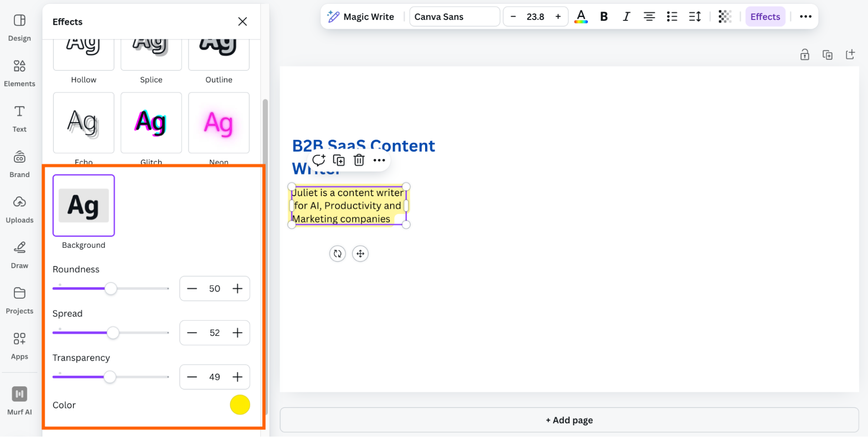The image size is (868, 437).
Task: Click the Effects toolbar button
Action: tap(765, 17)
